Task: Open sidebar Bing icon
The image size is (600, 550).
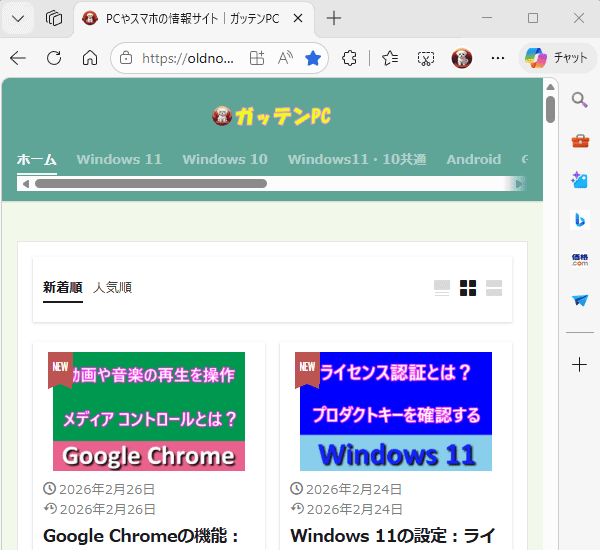Action: tap(580, 220)
